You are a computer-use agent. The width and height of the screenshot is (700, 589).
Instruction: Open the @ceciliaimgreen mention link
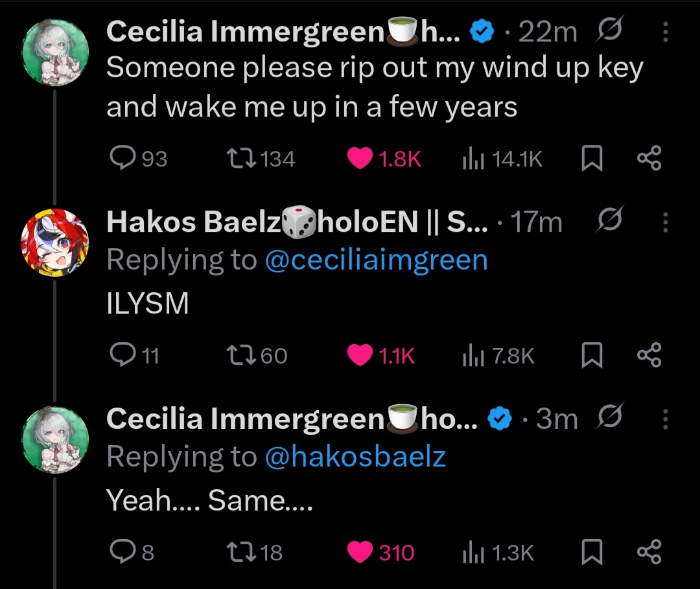[376, 260]
